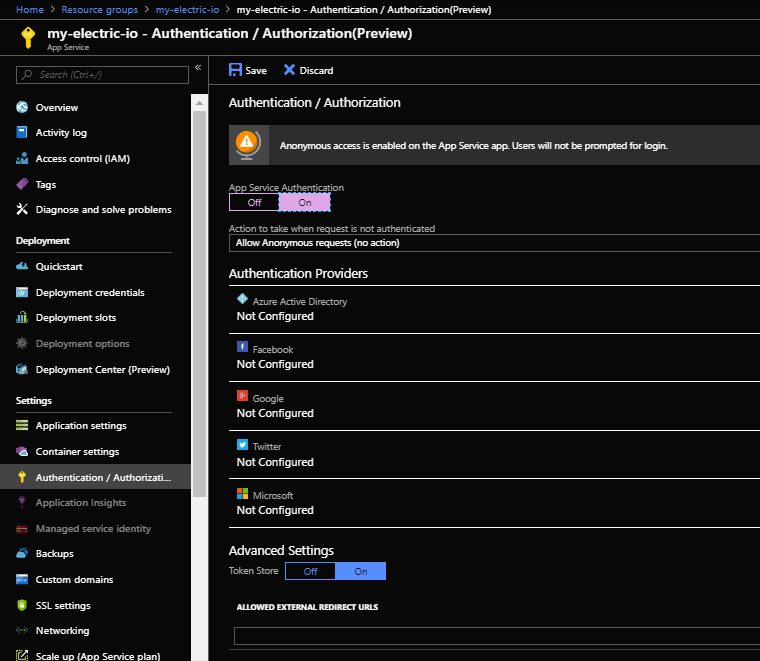This screenshot has width=760, height=661.
Task: Click the Backups cloud icon
Action: (x=22, y=553)
